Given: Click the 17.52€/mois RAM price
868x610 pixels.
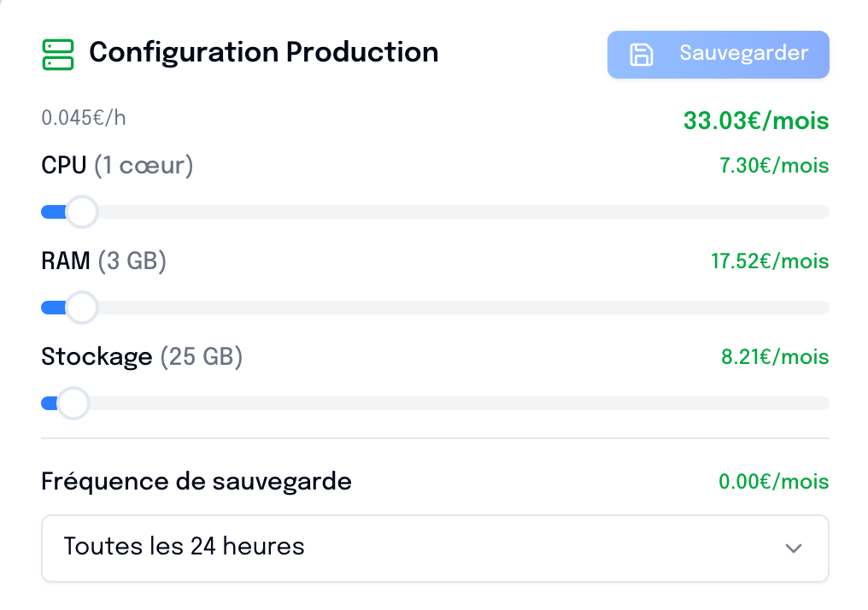Looking at the screenshot, I should [770, 261].
